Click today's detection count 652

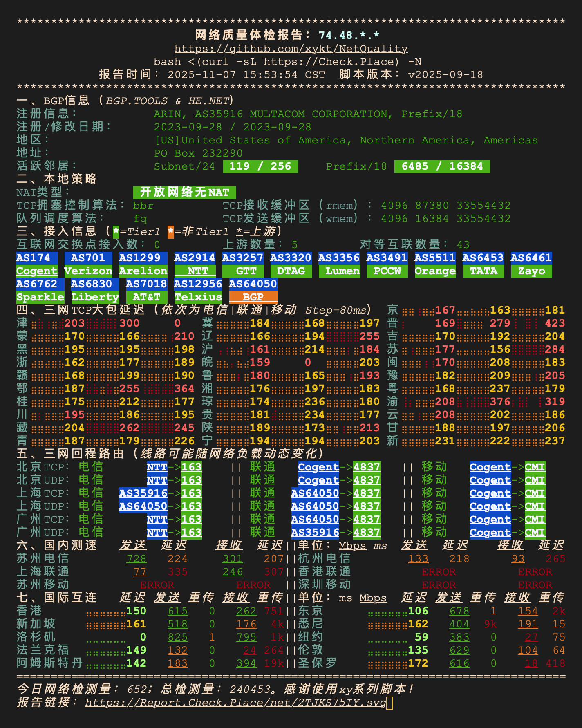[x=137, y=690]
